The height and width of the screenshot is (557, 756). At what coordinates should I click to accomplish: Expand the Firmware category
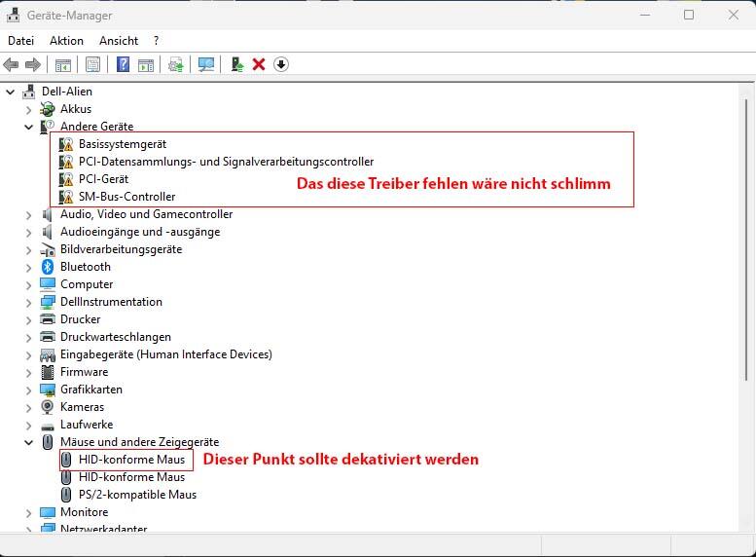[29, 372]
